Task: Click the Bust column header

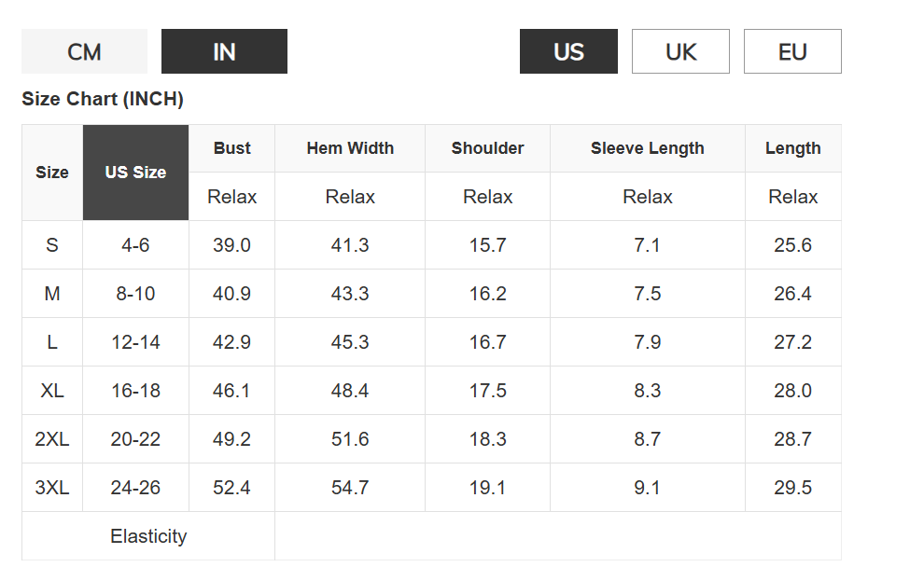Action: point(231,148)
